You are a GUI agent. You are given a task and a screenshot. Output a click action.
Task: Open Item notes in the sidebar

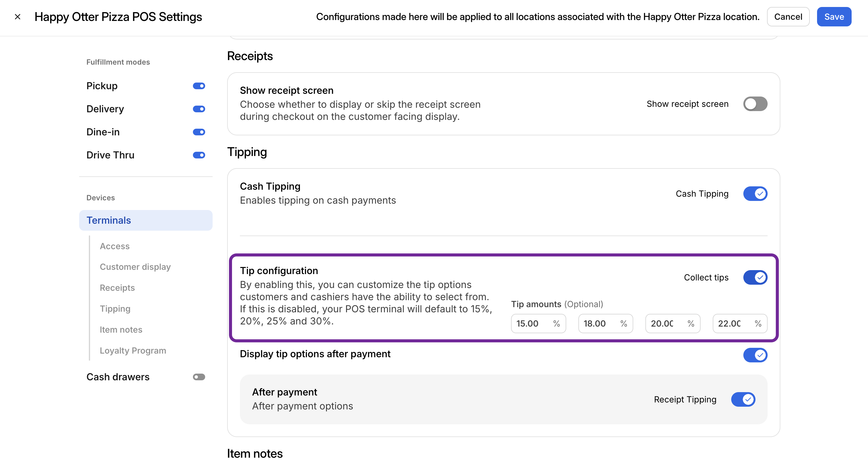click(121, 329)
